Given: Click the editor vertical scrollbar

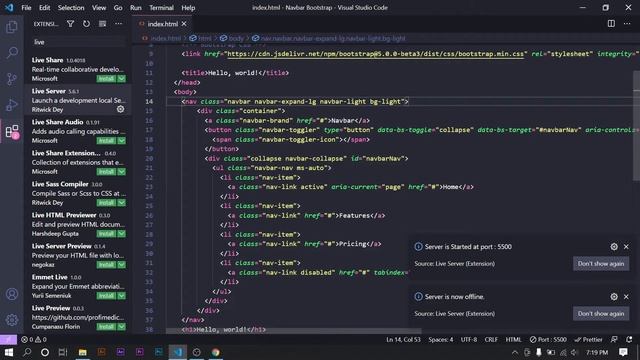Looking at the screenshot, I should 636,125.
